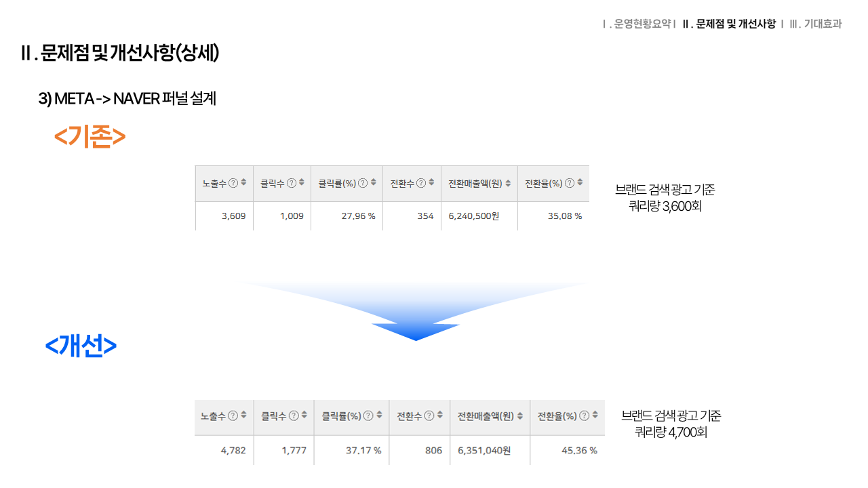Sort 기존 table by 전환수 arrows
The width and height of the screenshot is (868, 488).
pyautogui.click(x=431, y=183)
